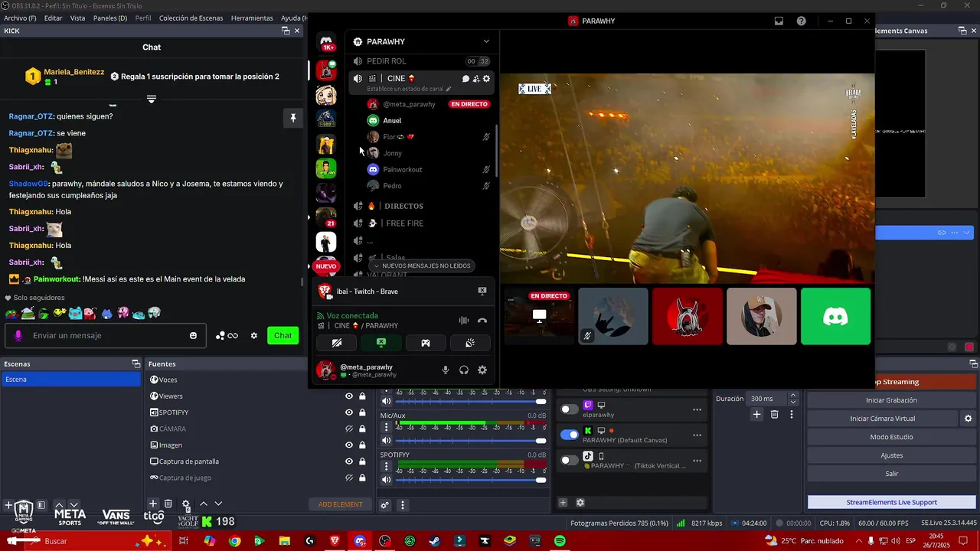
Task: Open Ajustes in OBS controls
Action: click(x=891, y=455)
